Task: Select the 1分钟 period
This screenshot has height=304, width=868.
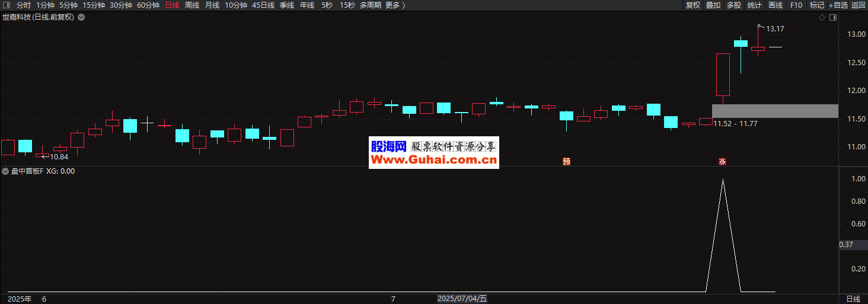Action: (x=45, y=5)
